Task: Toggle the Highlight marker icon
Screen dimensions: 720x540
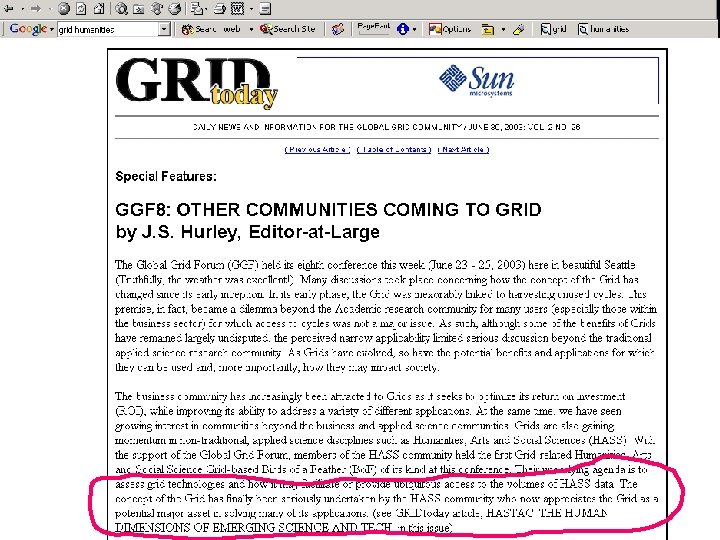Action: coord(519,30)
